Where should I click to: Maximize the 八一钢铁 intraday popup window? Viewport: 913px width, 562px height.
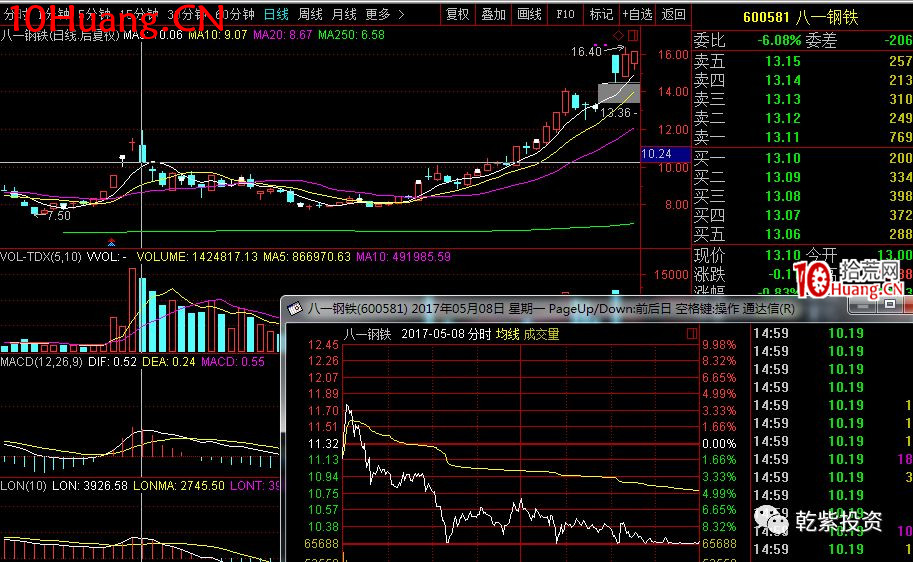[890, 305]
